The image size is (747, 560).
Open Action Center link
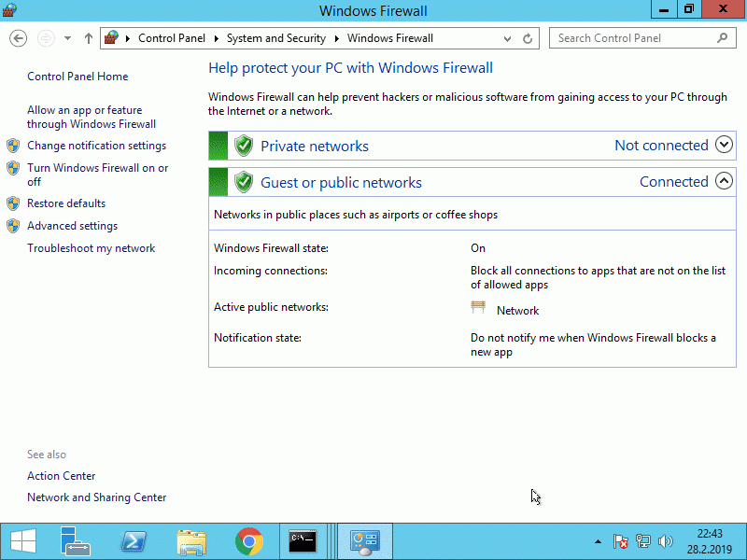point(61,476)
